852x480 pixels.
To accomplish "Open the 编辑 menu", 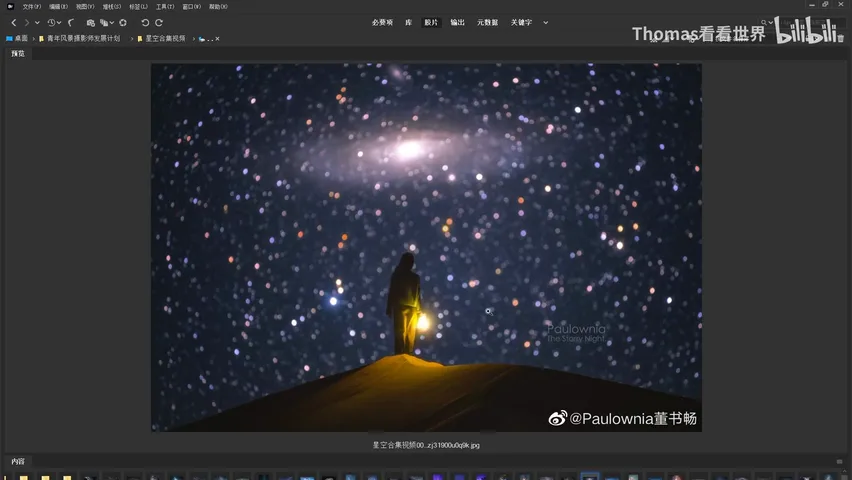I will click(x=58, y=7).
